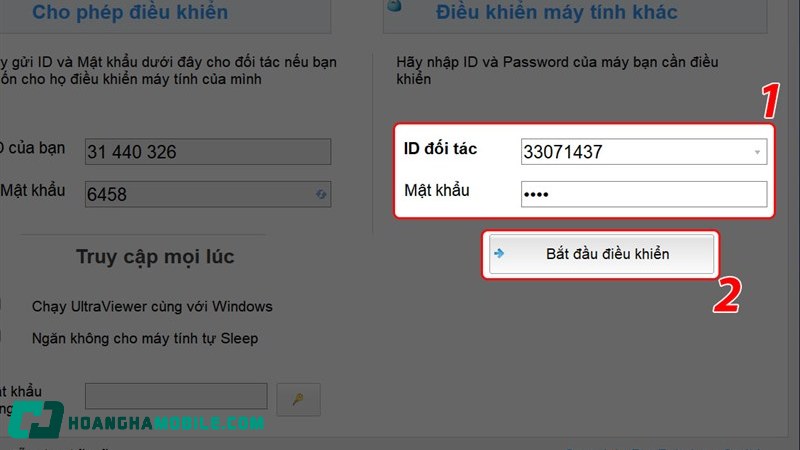Click the "ID đối tác" label
Viewport: 800px width, 450px height.
[x=440, y=149]
